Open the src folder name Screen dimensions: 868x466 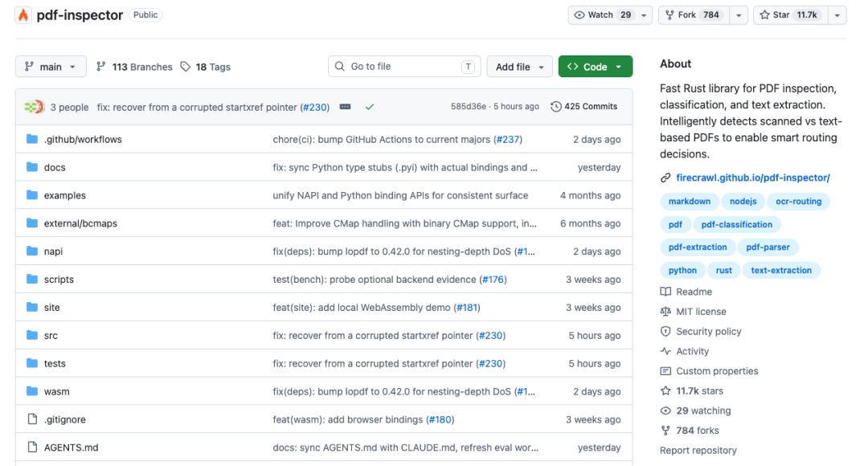click(x=51, y=335)
